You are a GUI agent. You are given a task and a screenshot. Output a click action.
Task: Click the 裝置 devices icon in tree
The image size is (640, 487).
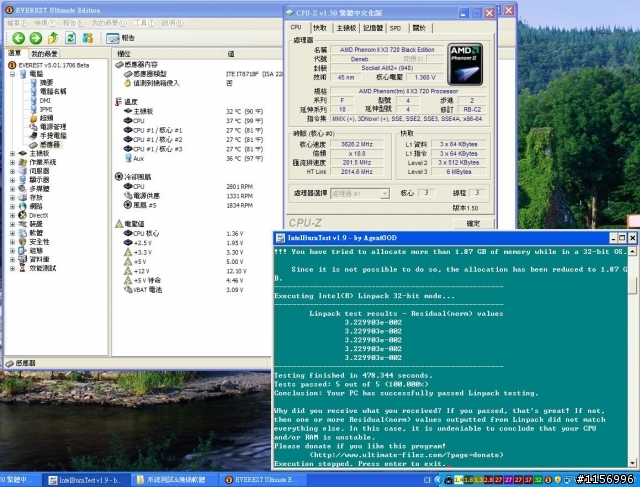tap(23, 224)
